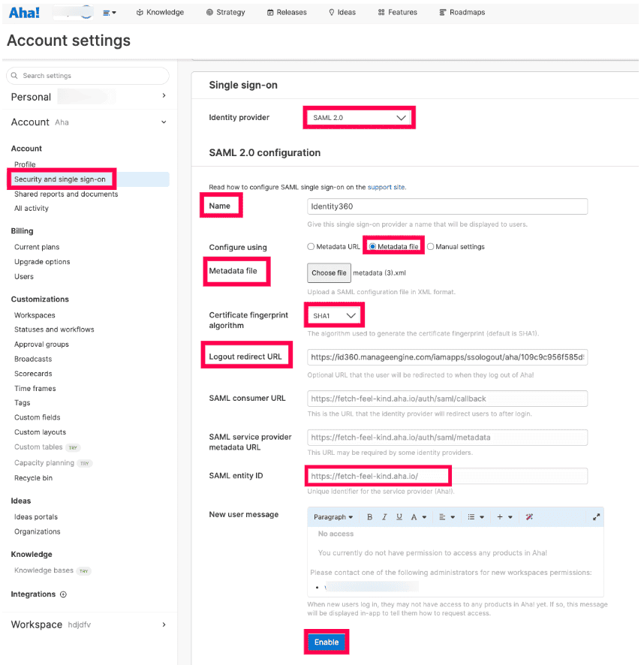Open Custom layouts settings
Screen dimensions: 644x665
41,432
